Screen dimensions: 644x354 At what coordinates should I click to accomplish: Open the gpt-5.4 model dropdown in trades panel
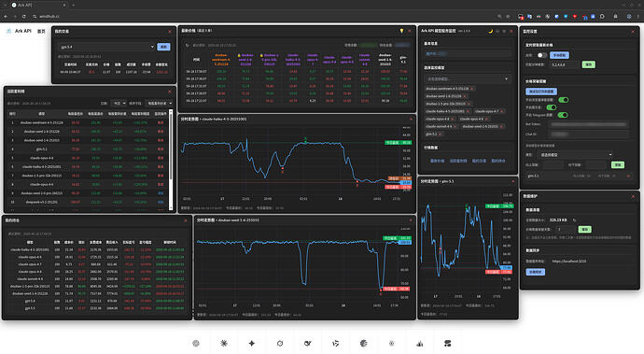tap(106, 47)
